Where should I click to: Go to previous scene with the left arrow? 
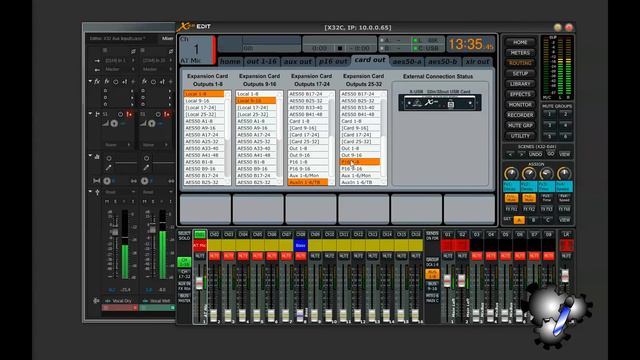click(x=510, y=154)
